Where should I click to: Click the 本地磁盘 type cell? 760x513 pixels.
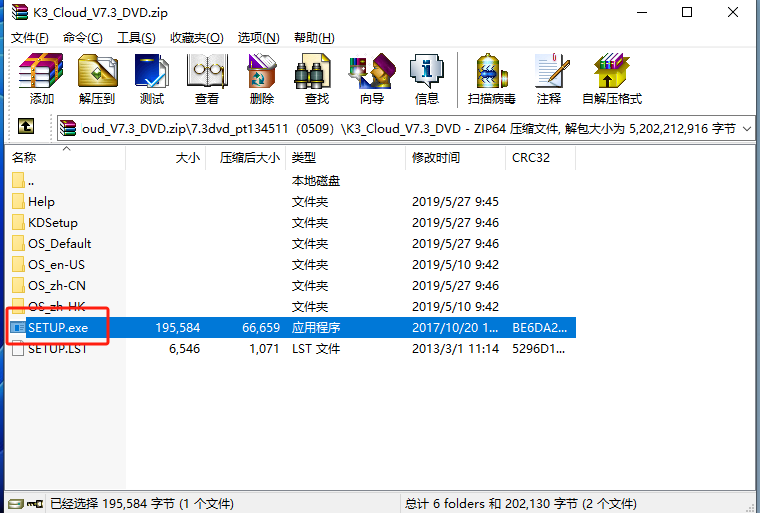click(x=316, y=180)
